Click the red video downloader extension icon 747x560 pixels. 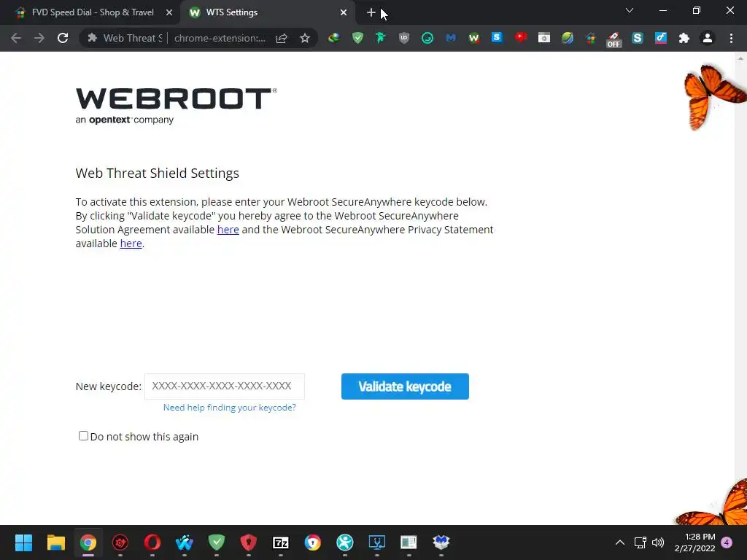point(520,38)
